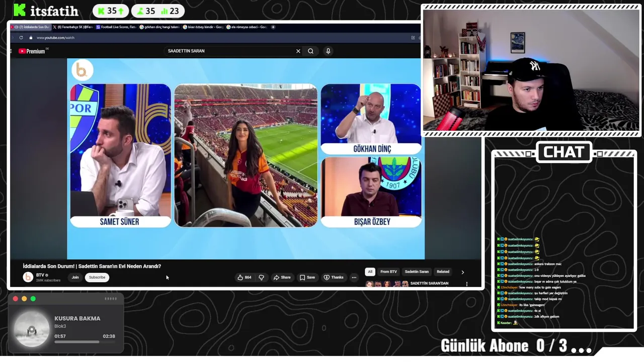Image resolution: width=644 pixels, height=362 pixels.
Task: Save the video to a playlist
Action: [x=307, y=278]
